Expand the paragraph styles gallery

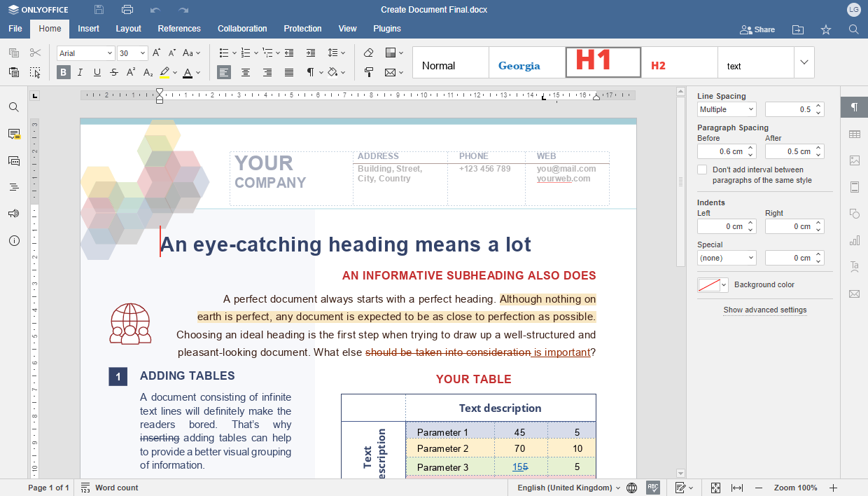click(x=804, y=62)
